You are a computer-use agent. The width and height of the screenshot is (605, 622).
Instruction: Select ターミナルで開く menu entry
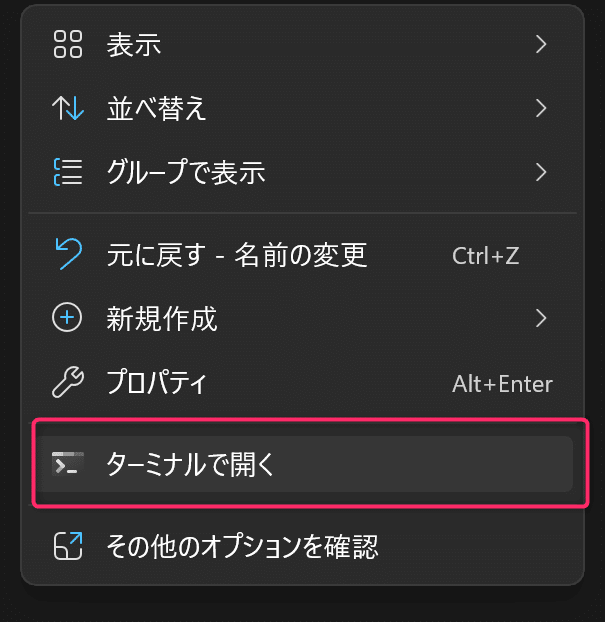click(305, 464)
